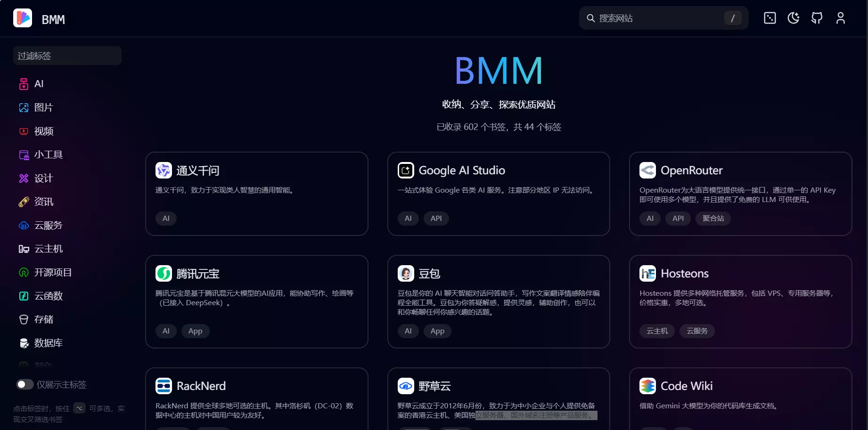Screen dimensions: 868x430
Task: Select the 图片 category in sidebar
Action: (24, 107)
